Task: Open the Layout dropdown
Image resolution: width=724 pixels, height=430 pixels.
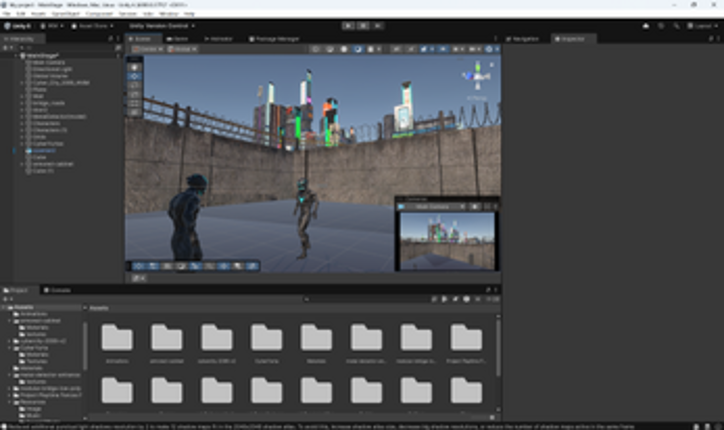Action: click(701, 25)
